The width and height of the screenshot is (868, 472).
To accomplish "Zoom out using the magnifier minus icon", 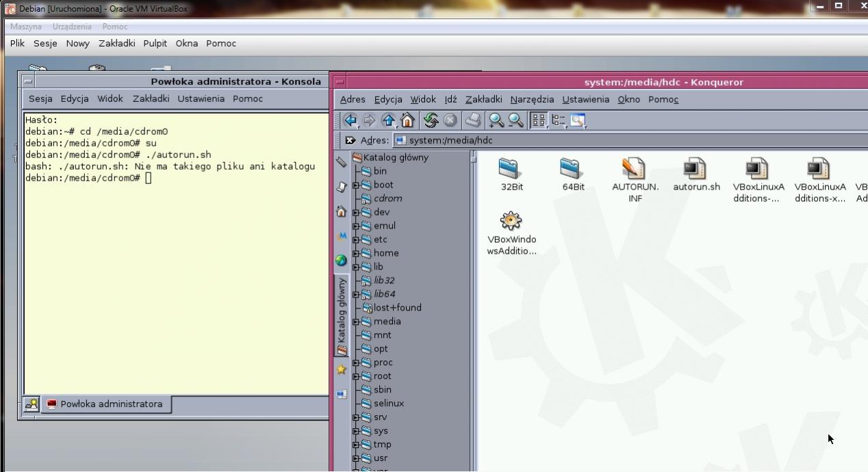I will [x=515, y=120].
